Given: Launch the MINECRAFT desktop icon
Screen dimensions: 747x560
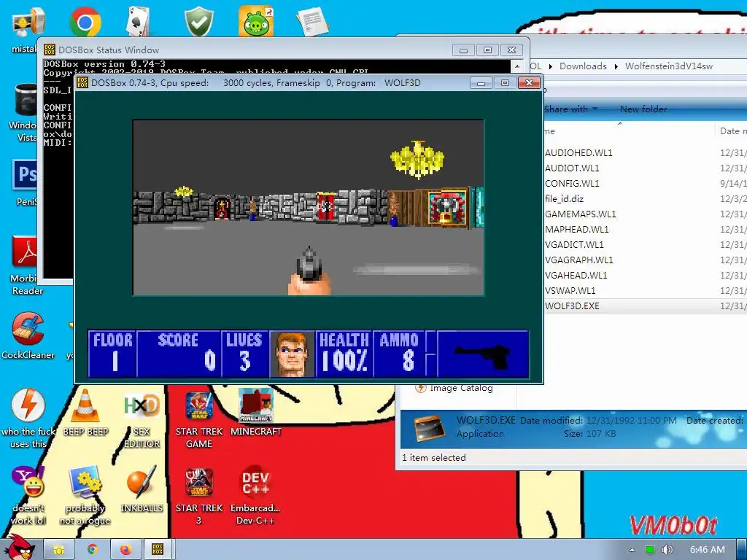Looking at the screenshot, I should coord(256,413).
